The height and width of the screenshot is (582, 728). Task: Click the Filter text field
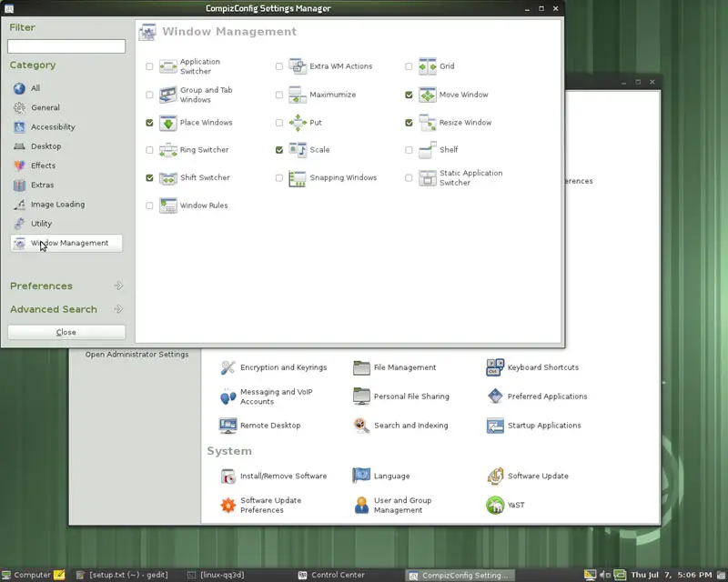coord(66,46)
